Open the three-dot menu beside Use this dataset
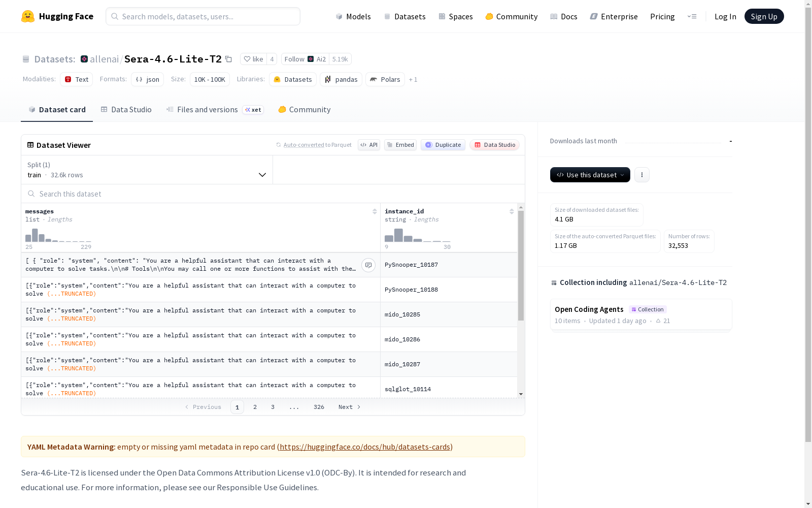Viewport: 812px width, 508px height. (642, 175)
